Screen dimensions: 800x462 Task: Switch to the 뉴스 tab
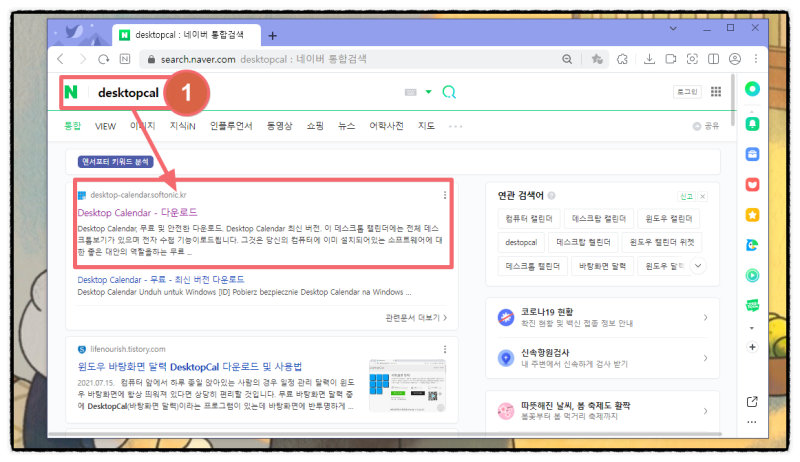click(x=346, y=126)
